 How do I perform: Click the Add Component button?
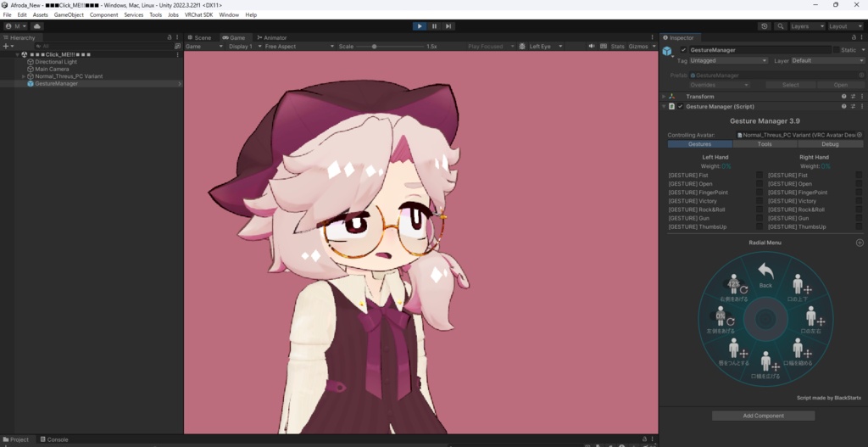tap(763, 416)
